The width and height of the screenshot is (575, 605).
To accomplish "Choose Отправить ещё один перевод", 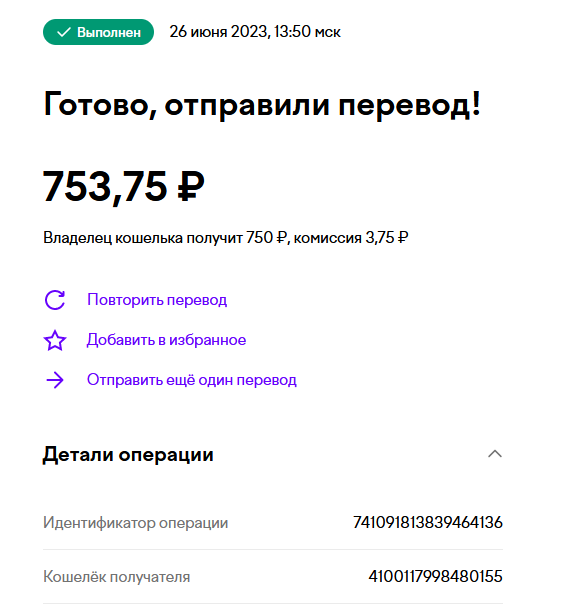I will tap(192, 380).
